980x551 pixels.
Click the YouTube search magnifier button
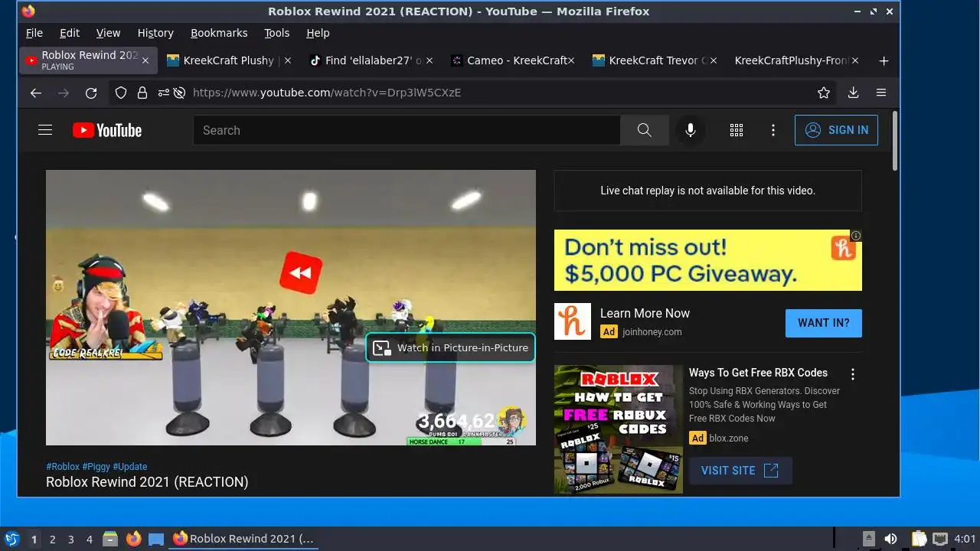point(645,130)
